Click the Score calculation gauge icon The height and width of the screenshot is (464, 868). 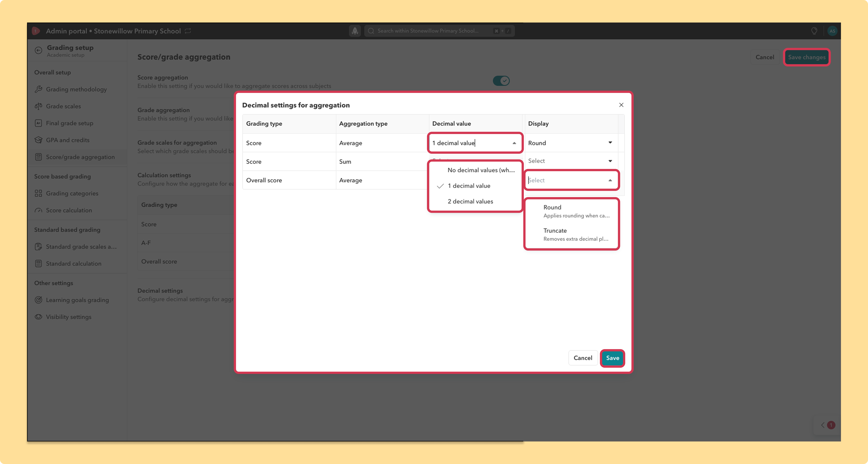[38, 210]
